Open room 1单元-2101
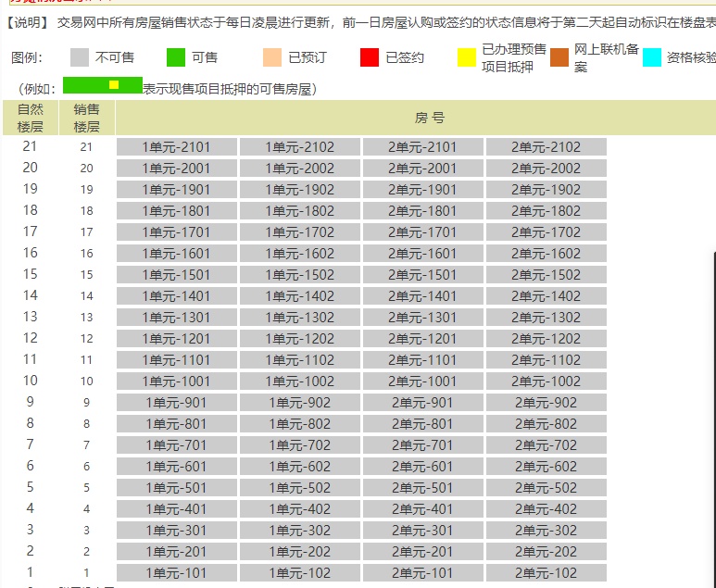Image resolution: width=716 pixels, height=588 pixels. pyautogui.click(x=177, y=147)
